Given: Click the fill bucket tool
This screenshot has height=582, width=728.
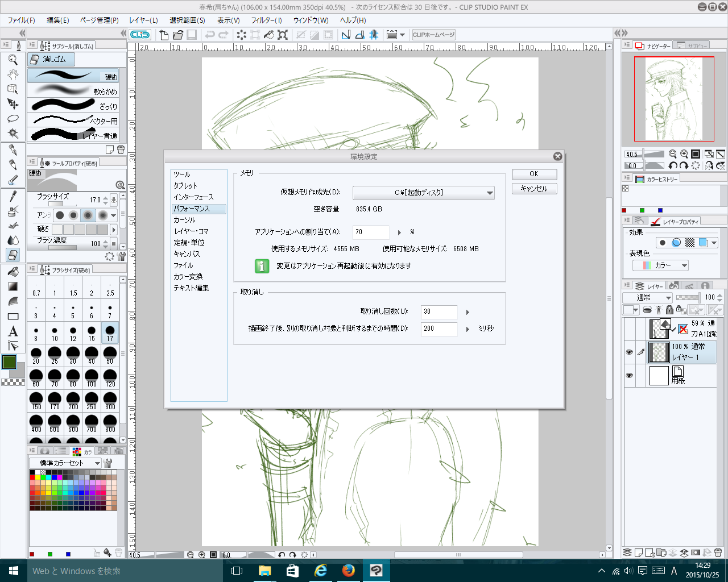Looking at the screenshot, I should click(x=13, y=272).
